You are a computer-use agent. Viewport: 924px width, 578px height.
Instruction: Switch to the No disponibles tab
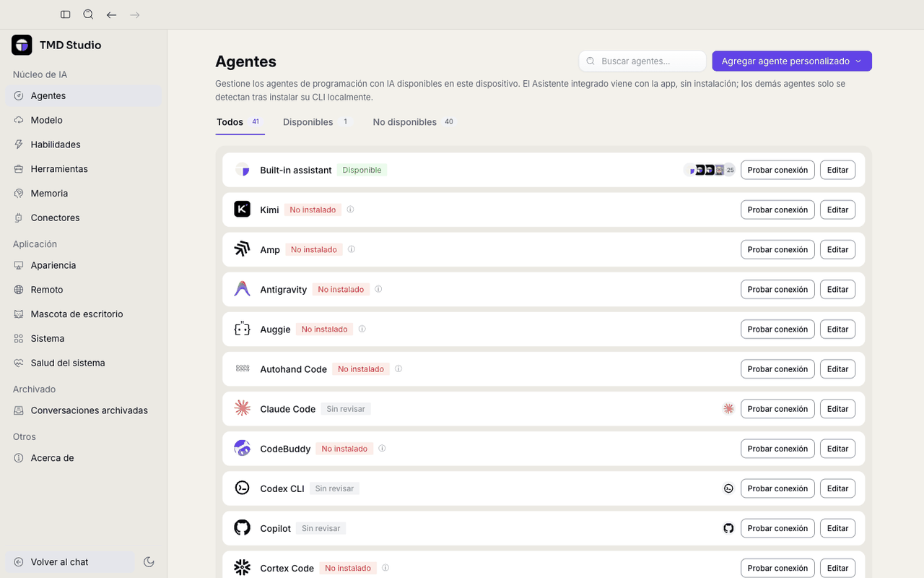[x=414, y=122]
